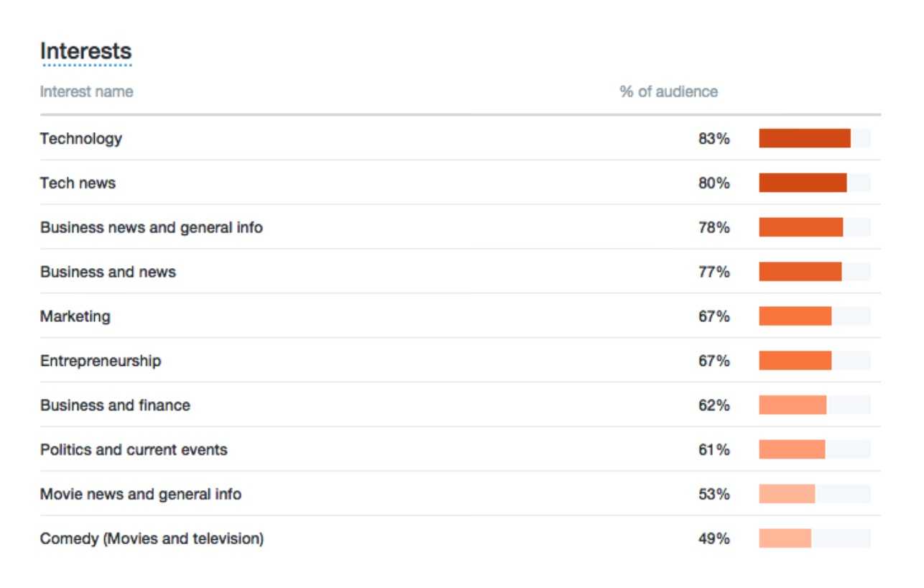The width and height of the screenshot is (924, 588).
Task: Click the Business and news row label
Action: point(108,272)
